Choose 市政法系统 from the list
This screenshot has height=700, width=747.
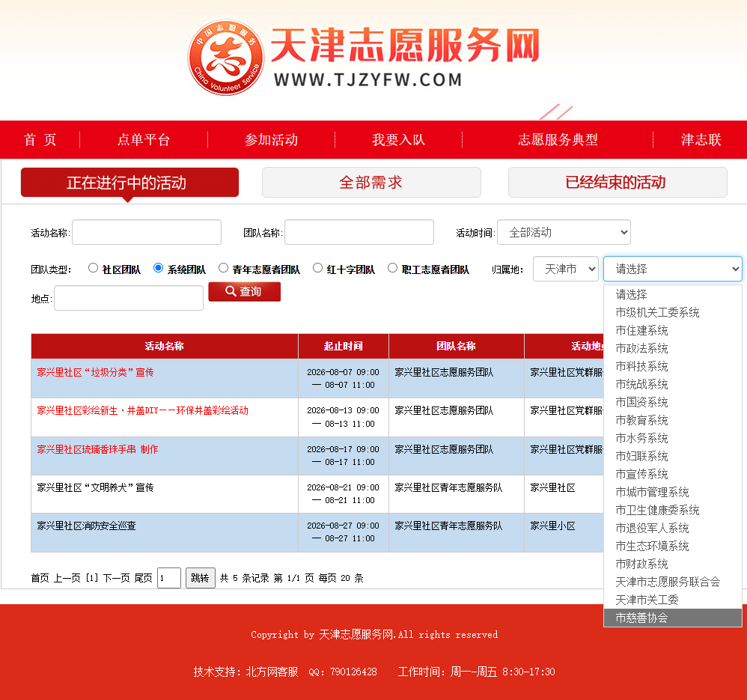[673, 349]
